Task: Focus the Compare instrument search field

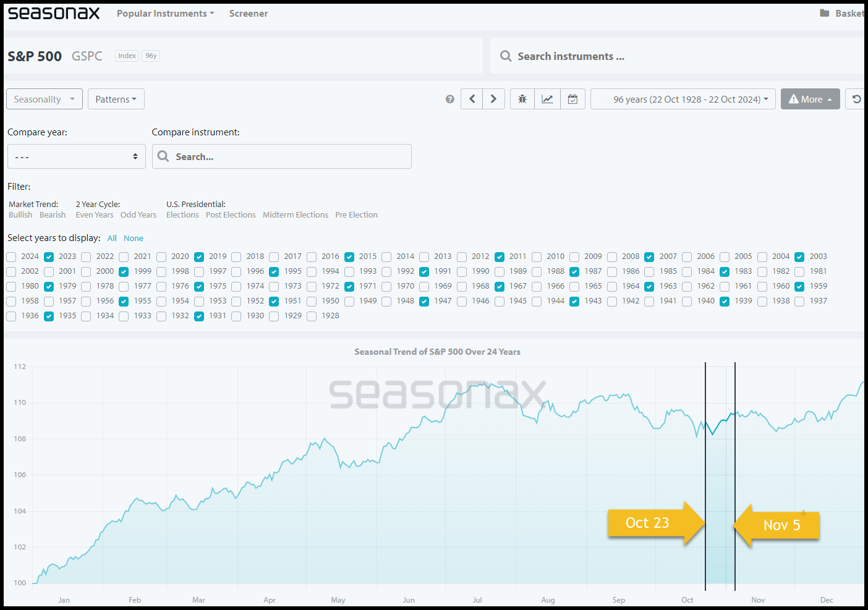Action: pos(282,156)
